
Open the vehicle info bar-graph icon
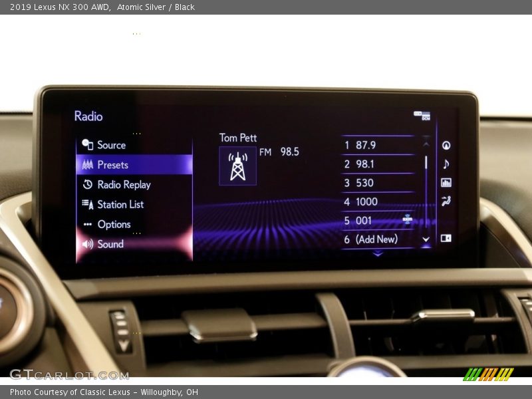click(x=446, y=183)
